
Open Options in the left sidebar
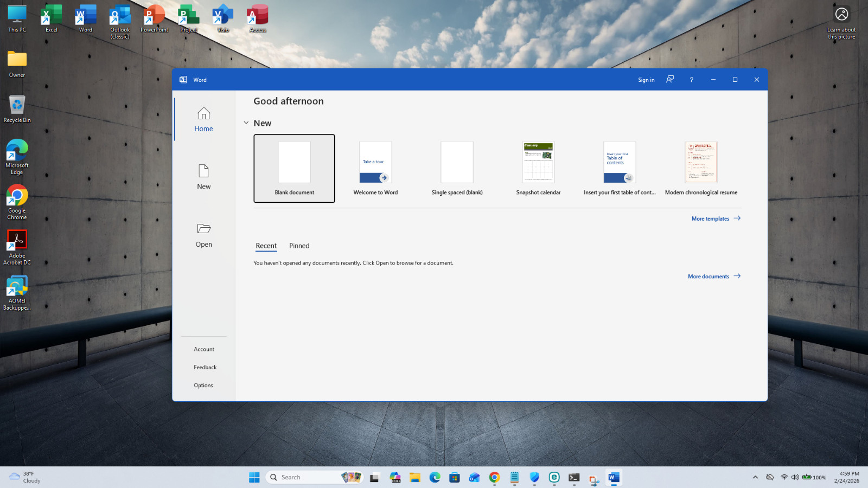[203, 386]
